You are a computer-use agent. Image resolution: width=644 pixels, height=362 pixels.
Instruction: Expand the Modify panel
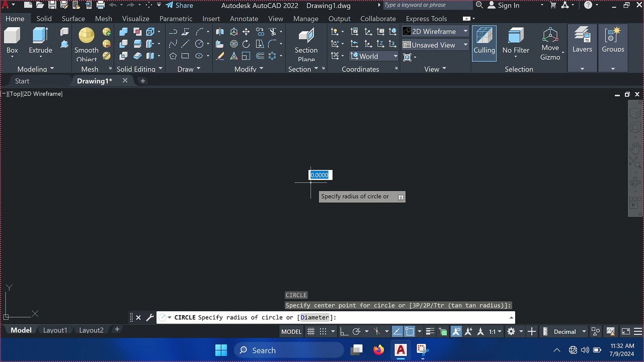[249, 69]
